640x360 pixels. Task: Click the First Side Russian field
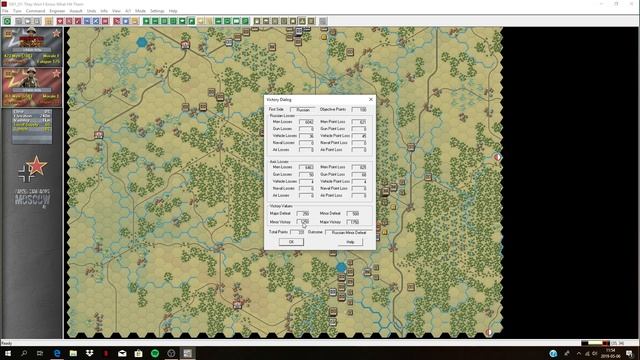[302, 109]
